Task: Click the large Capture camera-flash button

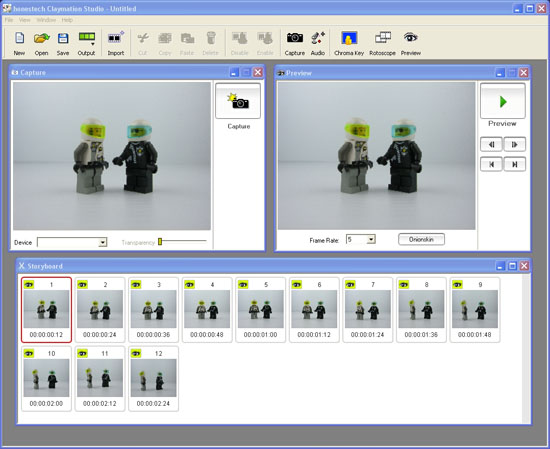Action: click(x=238, y=101)
